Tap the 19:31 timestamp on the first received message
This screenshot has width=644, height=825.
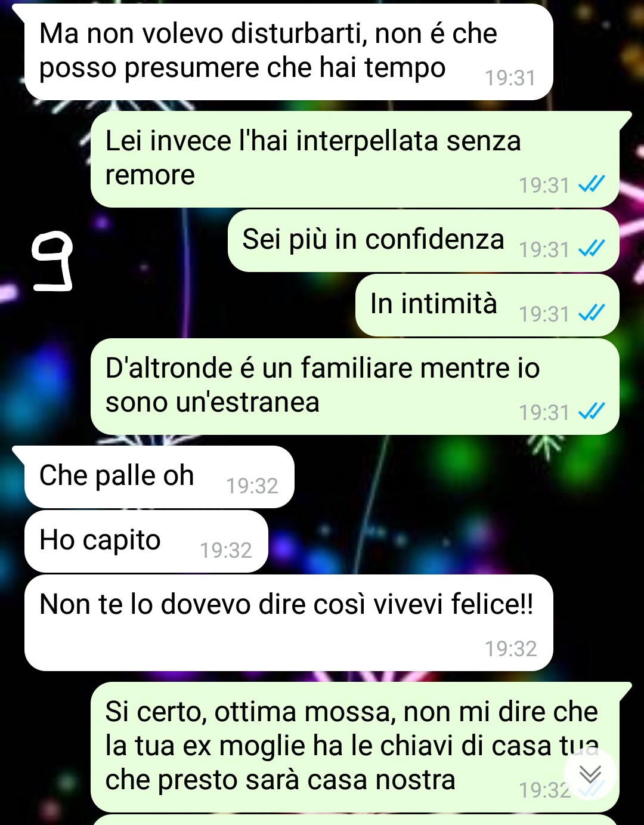pos(510,78)
